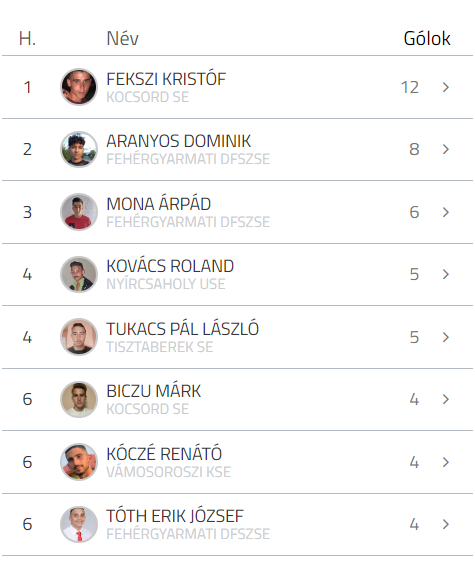Open Biczu Márk's profile picture
The image size is (475, 569).
[x=79, y=400]
